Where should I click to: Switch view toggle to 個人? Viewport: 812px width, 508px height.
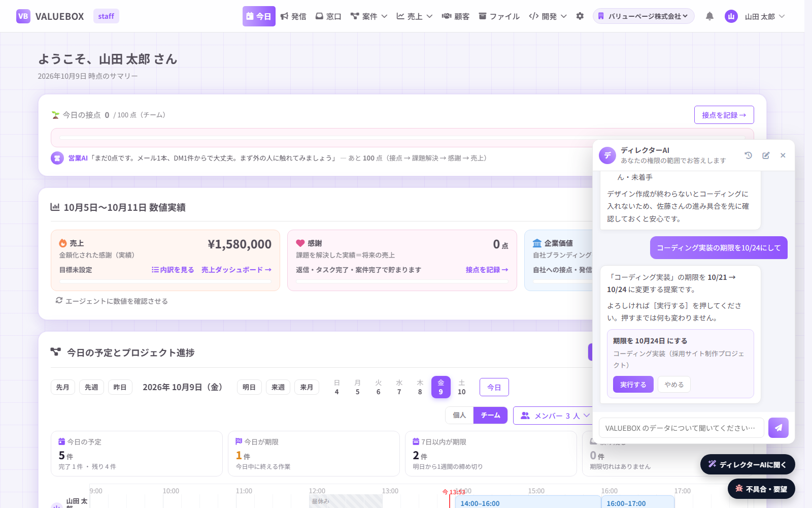point(459,415)
